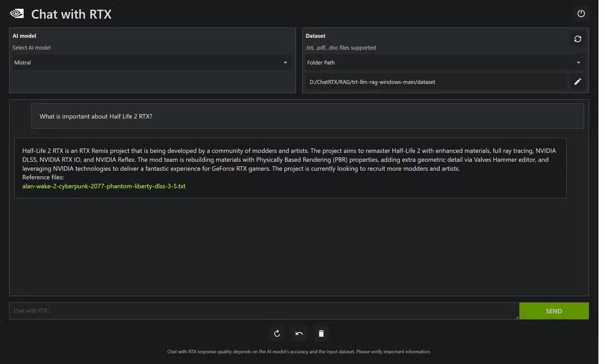This screenshot has height=364, width=605.
Task: Click the Half-Life 2 RTX response text
Action: [289, 160]
